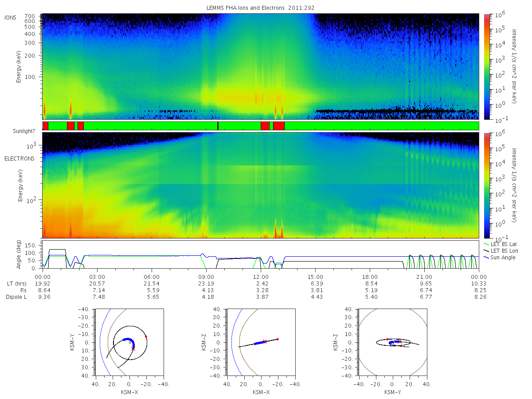Click the red dot in the KSM-Y/KSM-Z orbit plot
Screen dimensions: 532x399
pyautogui.click(x=387, y=339)
